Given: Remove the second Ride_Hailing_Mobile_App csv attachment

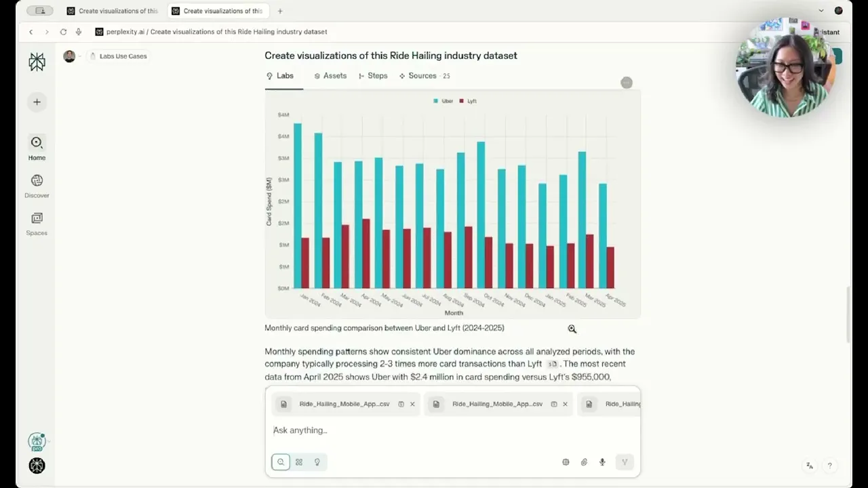Looking at the screenshot, I should pos(565,404).
